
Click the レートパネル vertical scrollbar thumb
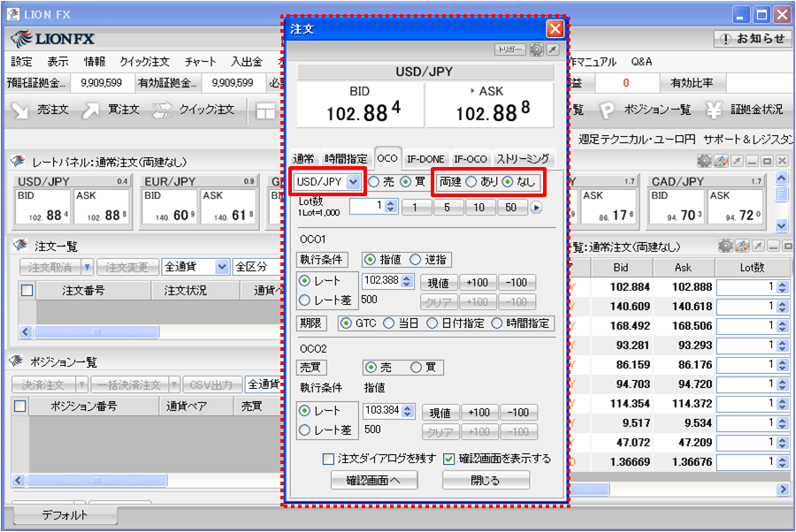coord(781,194)
